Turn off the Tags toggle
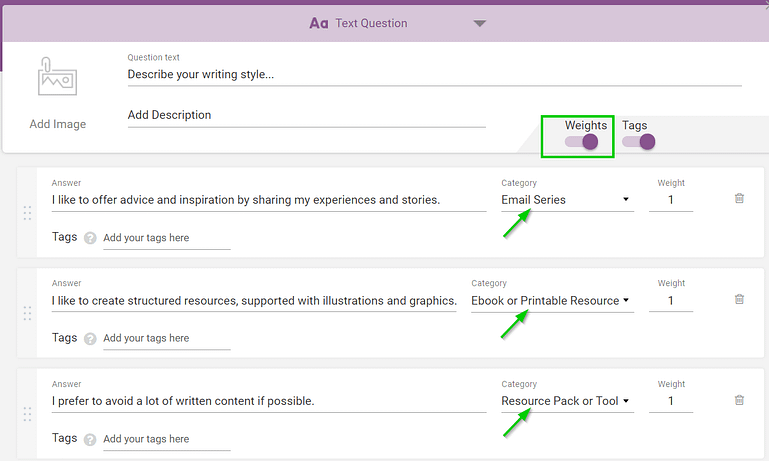This screenshot has height=461, width=769. point(638,142)
